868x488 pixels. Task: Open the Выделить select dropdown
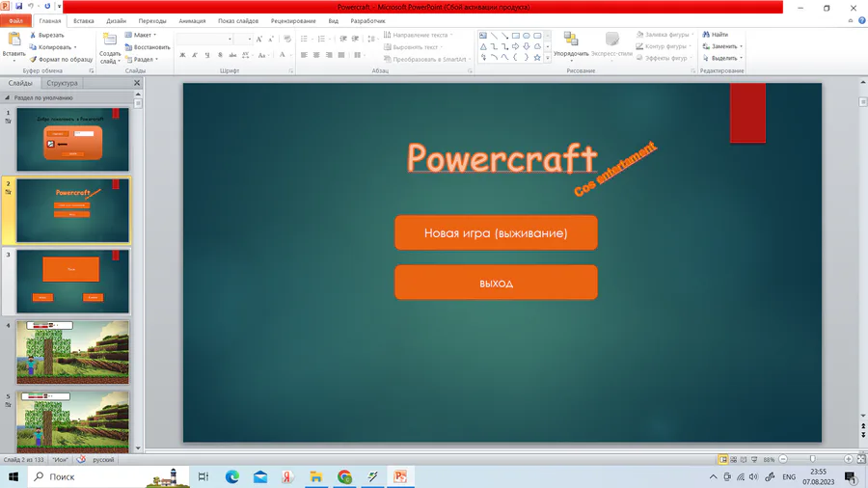click(x=722, y=58)
